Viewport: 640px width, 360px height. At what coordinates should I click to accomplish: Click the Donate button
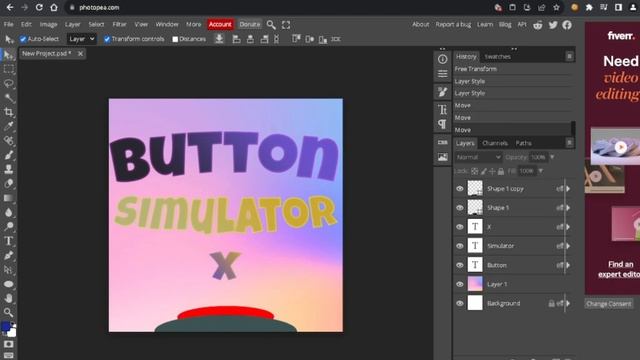click(x=250, y=24)
